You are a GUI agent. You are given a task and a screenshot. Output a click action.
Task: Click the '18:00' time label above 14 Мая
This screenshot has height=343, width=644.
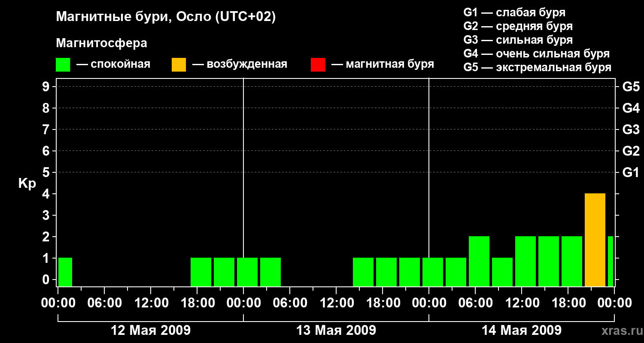click(568, 303)
